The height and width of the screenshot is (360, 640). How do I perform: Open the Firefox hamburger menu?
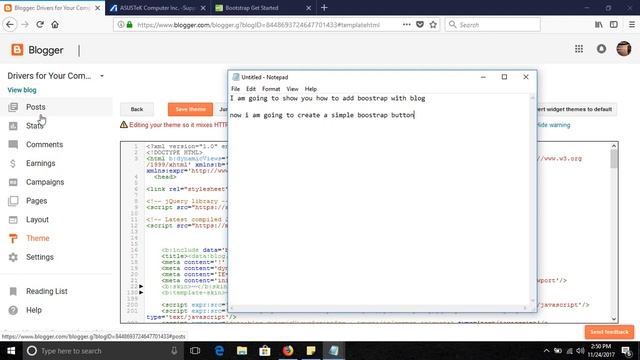click(631, 24)
